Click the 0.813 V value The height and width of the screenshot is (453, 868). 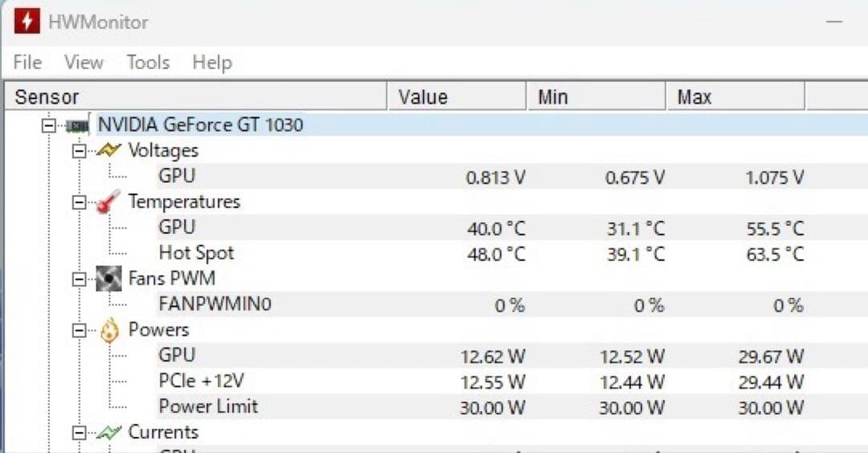pyautogui.click(x=495, y=178)
